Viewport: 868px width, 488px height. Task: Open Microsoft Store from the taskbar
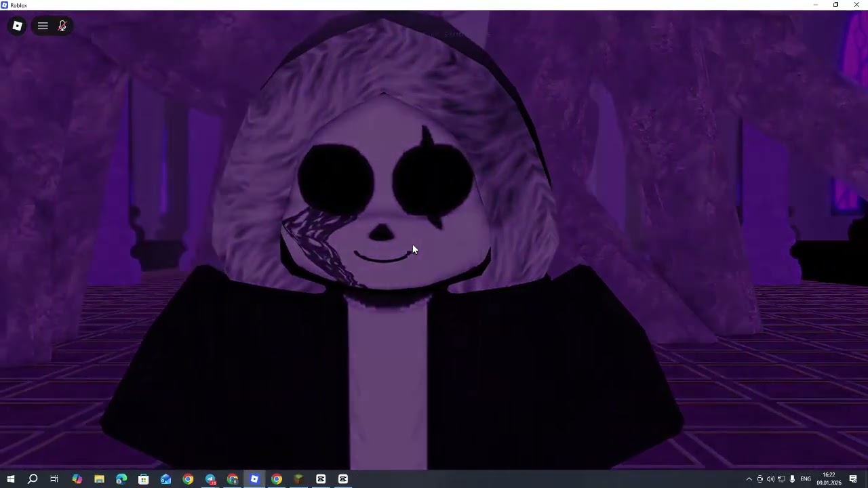tap(144, 479)
